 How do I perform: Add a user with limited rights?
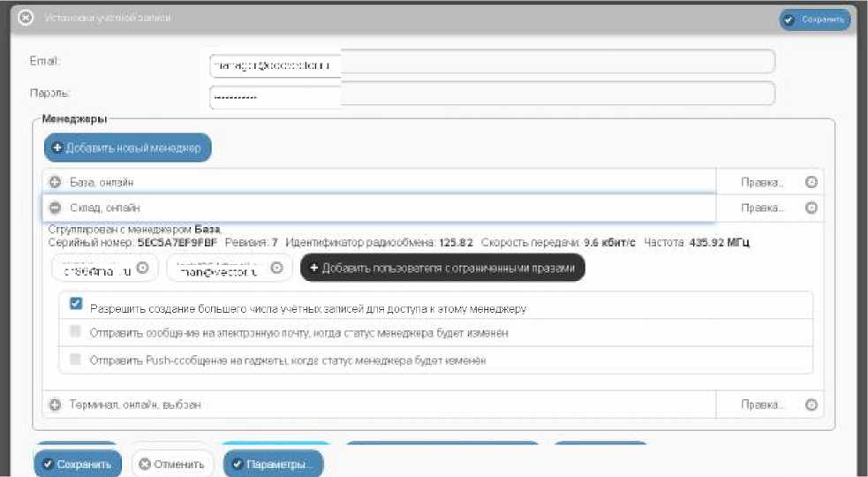click(x=442, y=268)
